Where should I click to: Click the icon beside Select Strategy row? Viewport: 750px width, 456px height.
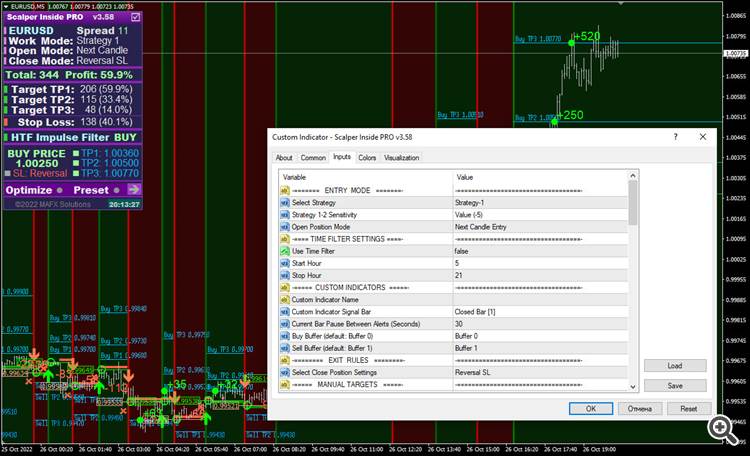point(285,203)
